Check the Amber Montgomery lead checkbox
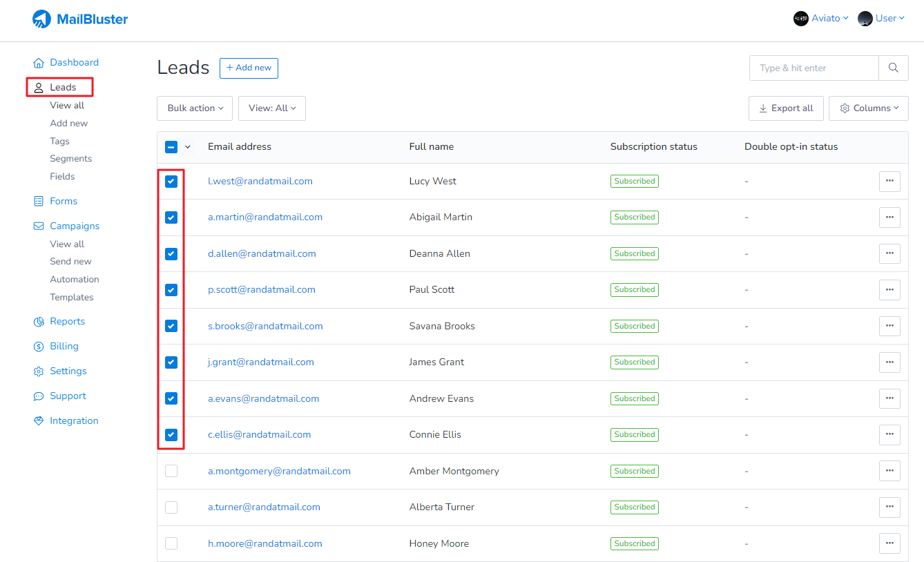 pos(171,471)
